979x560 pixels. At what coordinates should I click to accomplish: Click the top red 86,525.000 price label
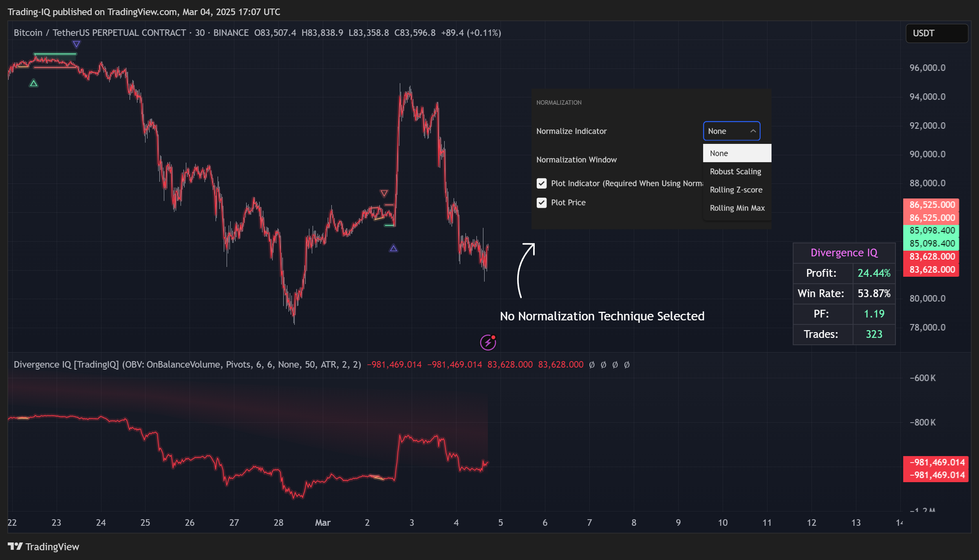coord(931,205)
